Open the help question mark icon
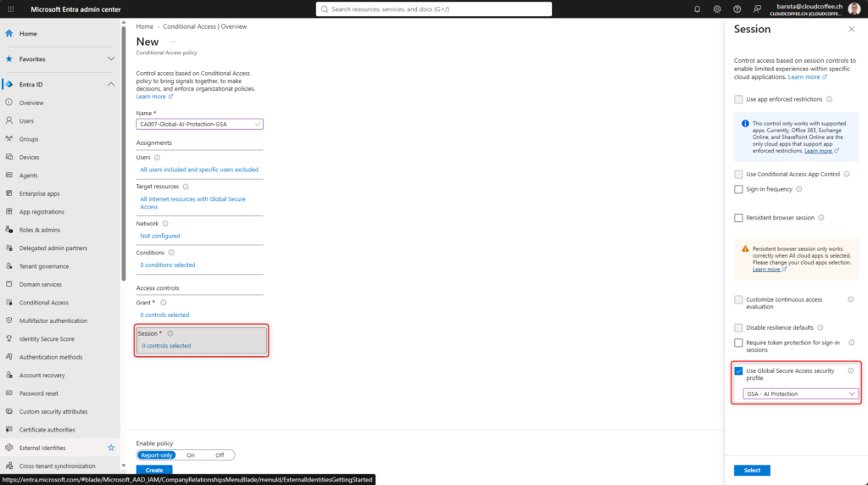 click(737, 8)
